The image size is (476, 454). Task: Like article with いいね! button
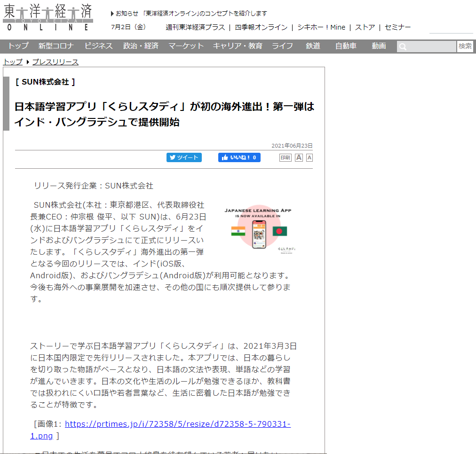pos(239,157)
